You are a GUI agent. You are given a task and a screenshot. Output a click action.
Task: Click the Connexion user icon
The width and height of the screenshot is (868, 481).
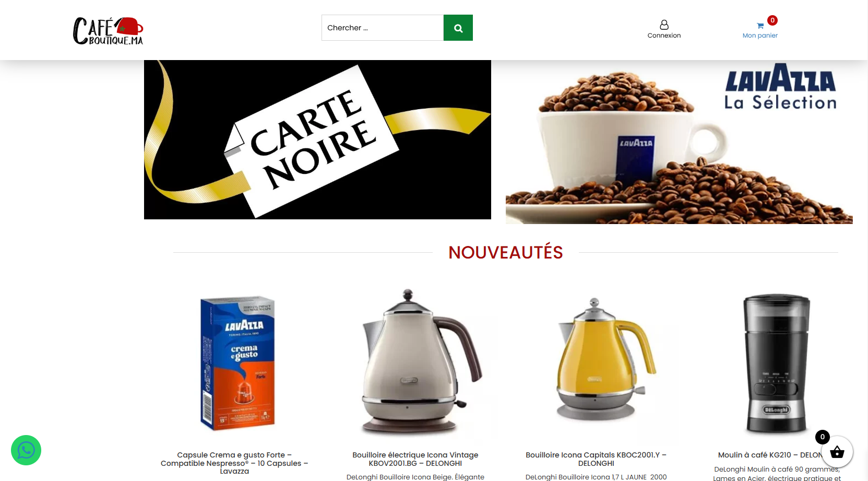click(664, 25)
